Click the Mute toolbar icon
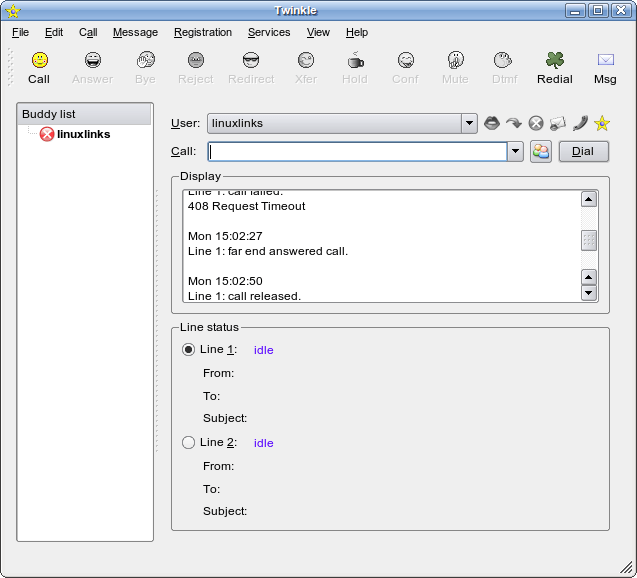Viewport: 637px width, 578px height. point(455,60)
